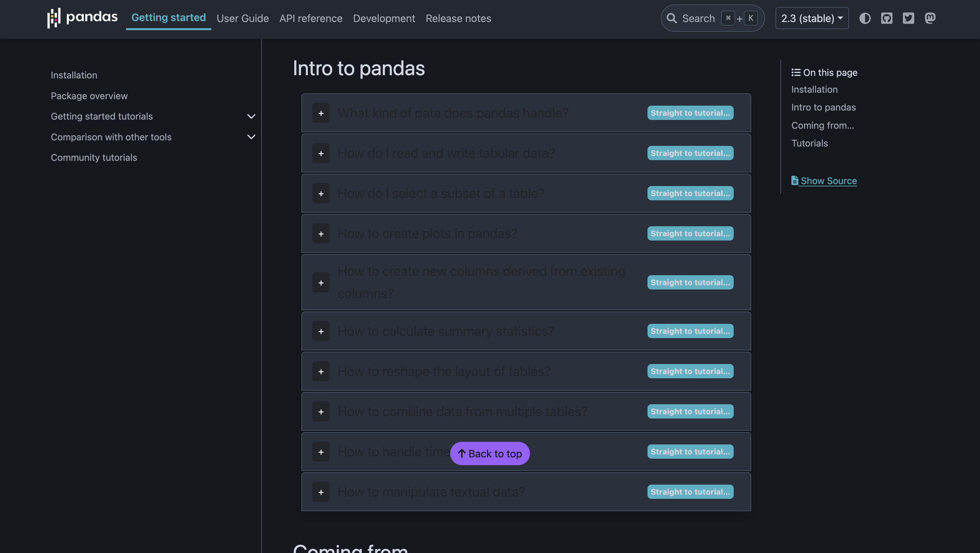The height and width of the screenshot is (553, 980).
Task: Open the Comparison with other tools sidebar link
Action: click(x=111, y=137)
